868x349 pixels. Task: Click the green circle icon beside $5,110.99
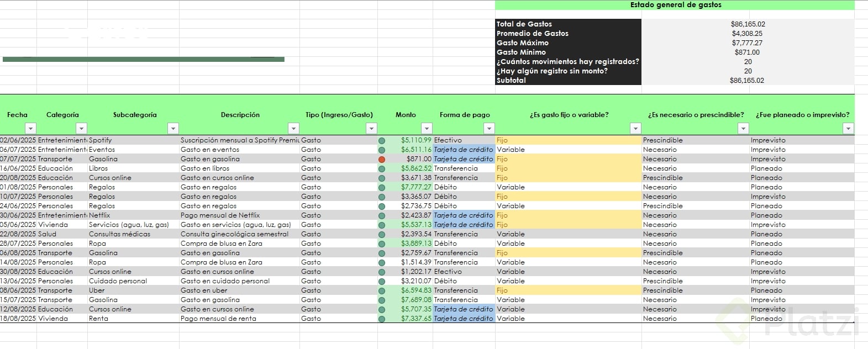click(382, 141)
